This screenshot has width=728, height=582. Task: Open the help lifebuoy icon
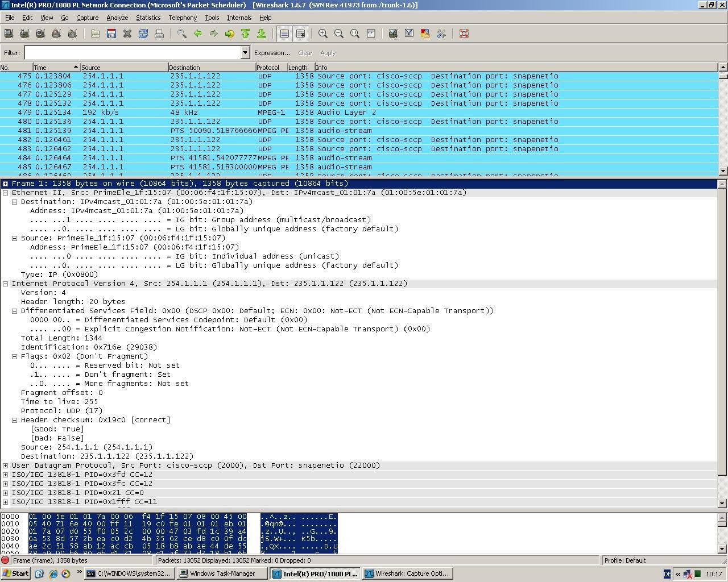pyautogui.click(x=464, y=34)
